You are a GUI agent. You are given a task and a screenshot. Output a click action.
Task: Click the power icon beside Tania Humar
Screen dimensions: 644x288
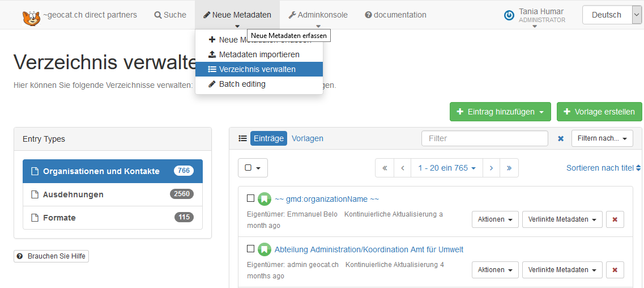[x=509, y=16]
